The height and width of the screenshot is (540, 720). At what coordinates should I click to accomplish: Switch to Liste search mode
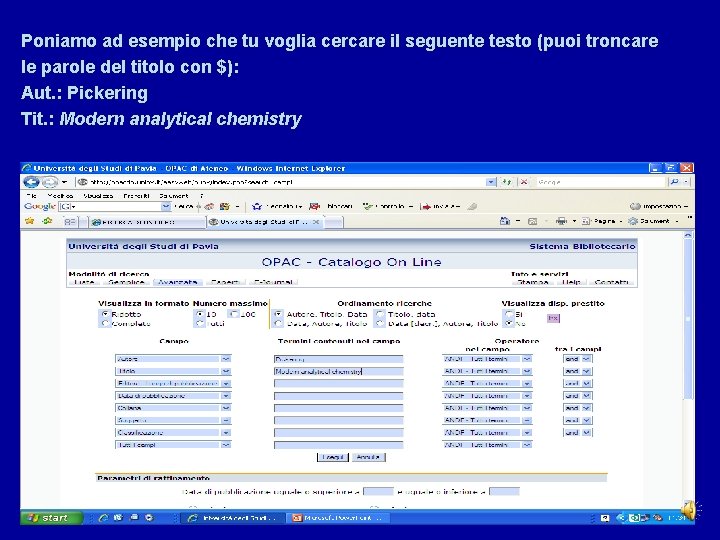pyautogui.click(x=84, y=281)
